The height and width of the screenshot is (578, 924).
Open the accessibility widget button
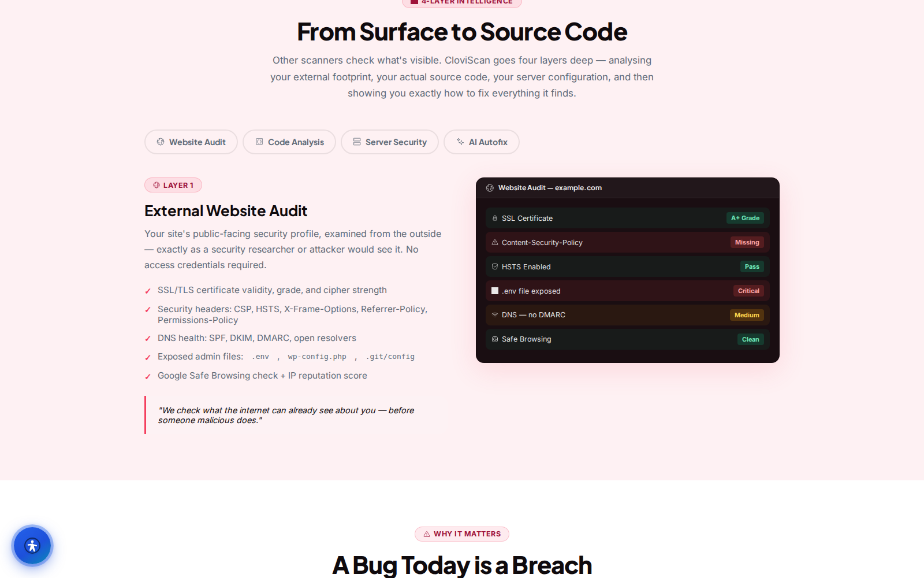click(x=32, y=546)
